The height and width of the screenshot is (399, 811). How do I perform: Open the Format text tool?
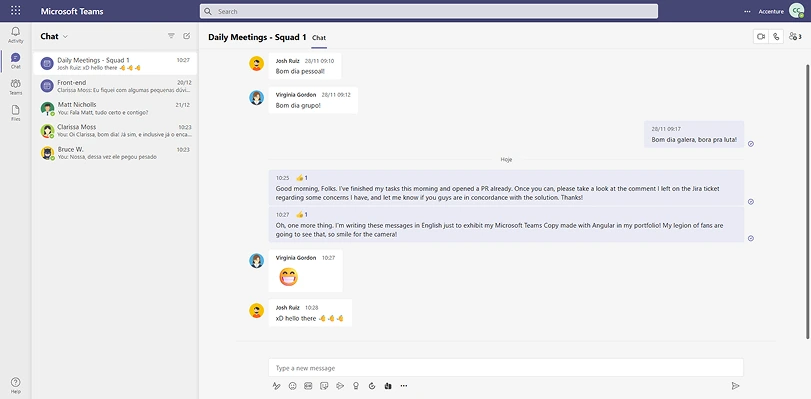[x=276, y=386]
